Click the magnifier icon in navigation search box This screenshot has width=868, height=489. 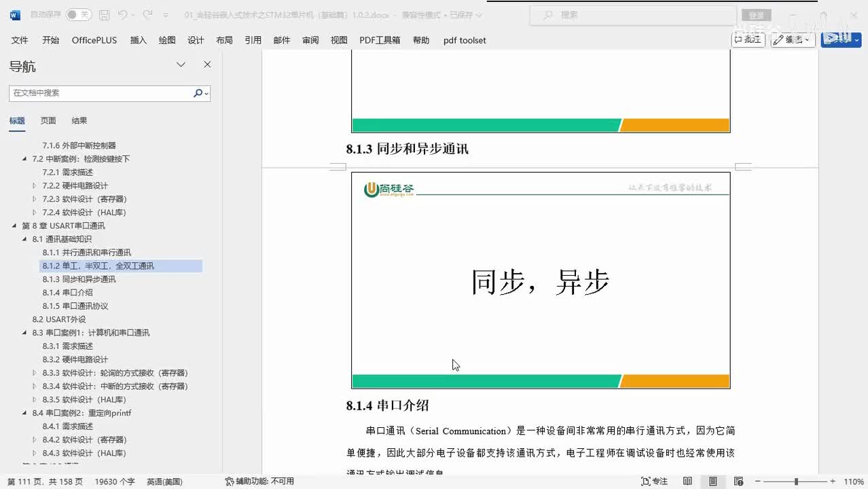pyautogui.click(x=198, y=93)
